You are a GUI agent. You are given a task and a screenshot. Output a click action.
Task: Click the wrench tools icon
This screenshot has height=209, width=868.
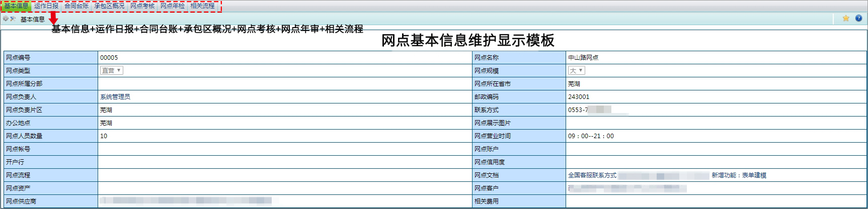[x=13, y=19]
